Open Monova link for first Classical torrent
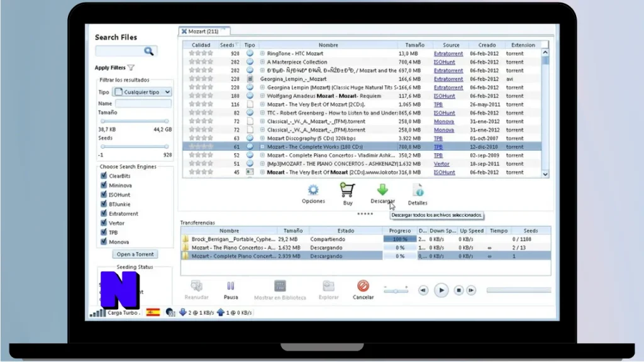The image size is (644, 362). (x=443, y=121)
